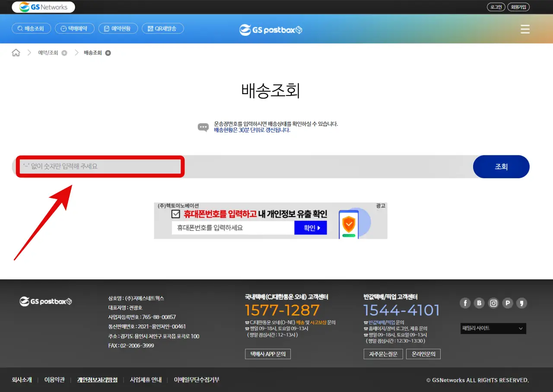Select 택배예약 in the navigation bar
The height and width of the screenshot is (392, 553).
click(74, 28)
